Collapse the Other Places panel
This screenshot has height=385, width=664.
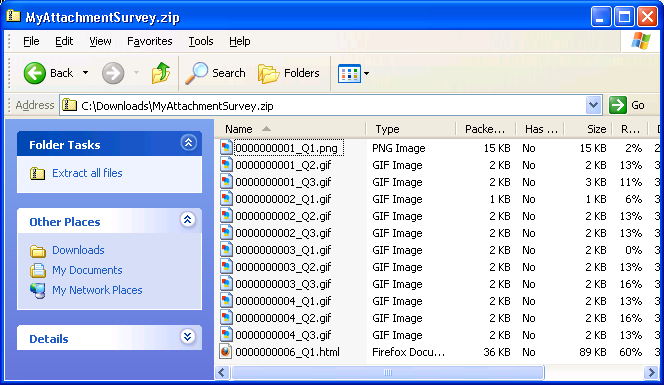pos(188,219)
